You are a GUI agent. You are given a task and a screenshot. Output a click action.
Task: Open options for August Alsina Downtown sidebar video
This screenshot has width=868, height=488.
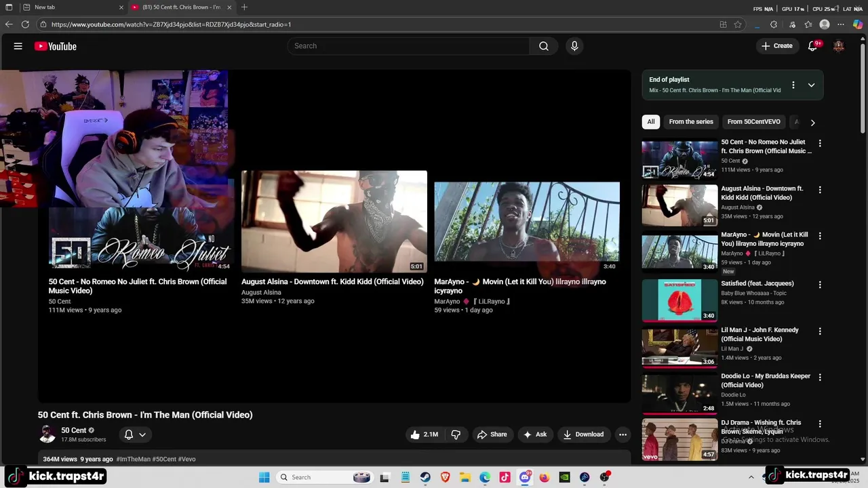820,190
